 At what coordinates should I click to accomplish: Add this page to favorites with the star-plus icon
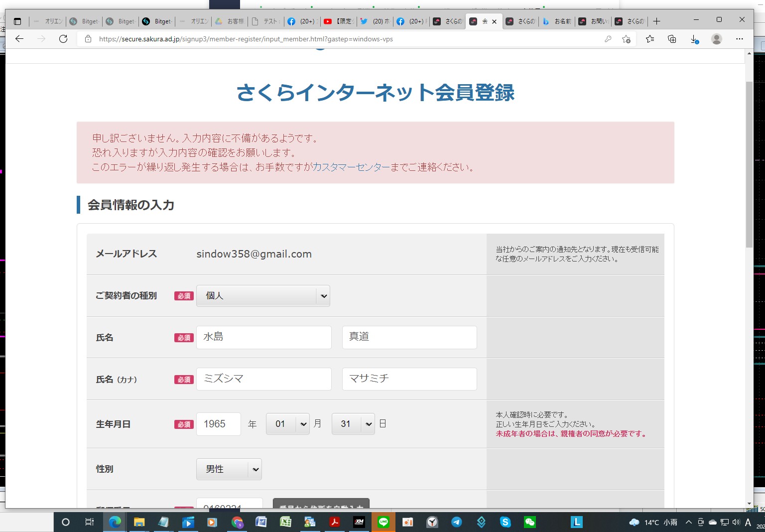[627, 39]
